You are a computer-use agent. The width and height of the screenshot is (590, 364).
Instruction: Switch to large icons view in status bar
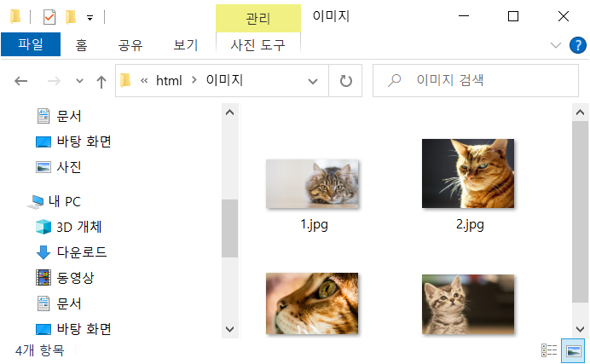[573, 350]
